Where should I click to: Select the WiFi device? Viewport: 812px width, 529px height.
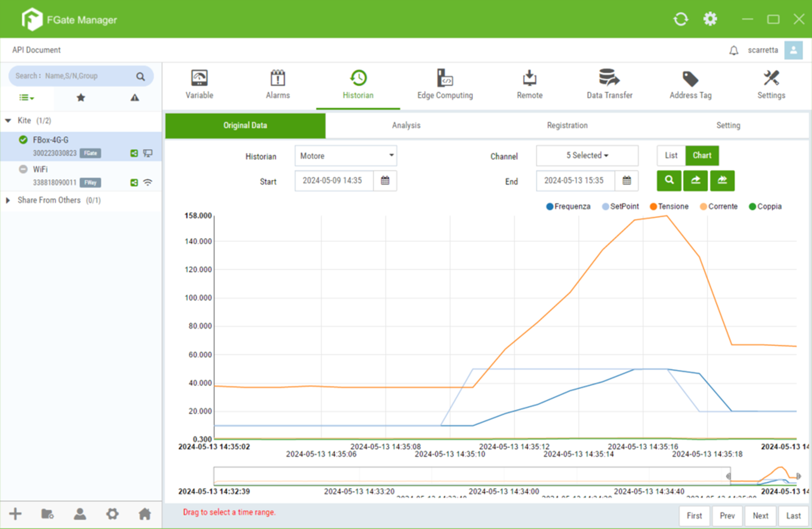coord(81,176)
